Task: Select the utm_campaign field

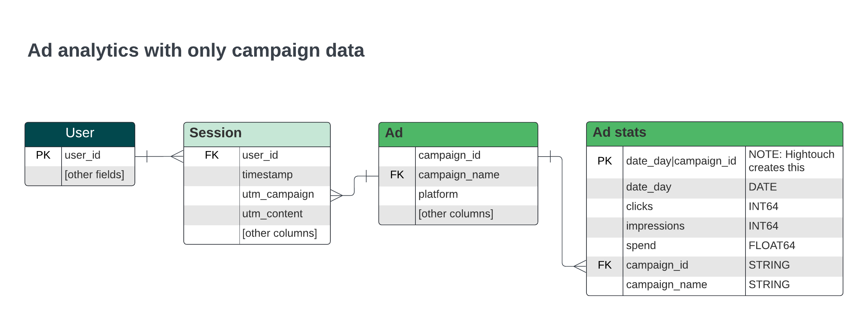Action: click(x=278, y=194)
